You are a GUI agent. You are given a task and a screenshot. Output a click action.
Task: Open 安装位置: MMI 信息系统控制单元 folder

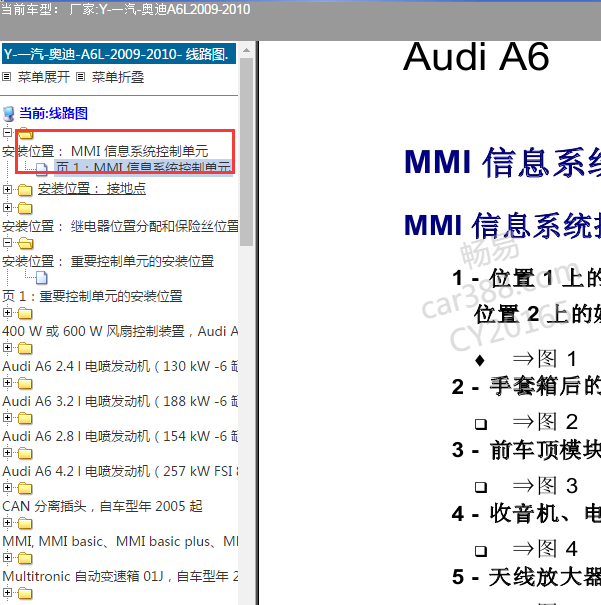point(105,151)
